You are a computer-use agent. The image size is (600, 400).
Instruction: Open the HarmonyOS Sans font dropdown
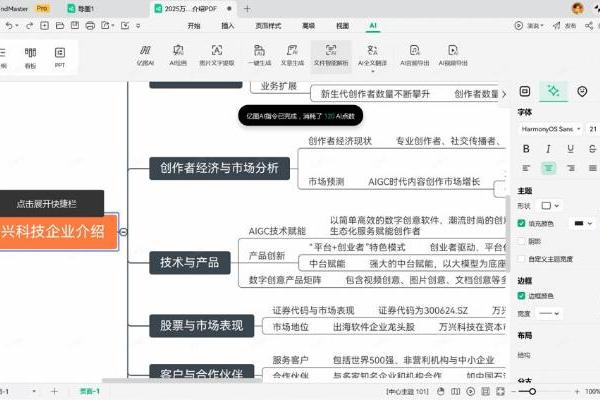point(551,129)
